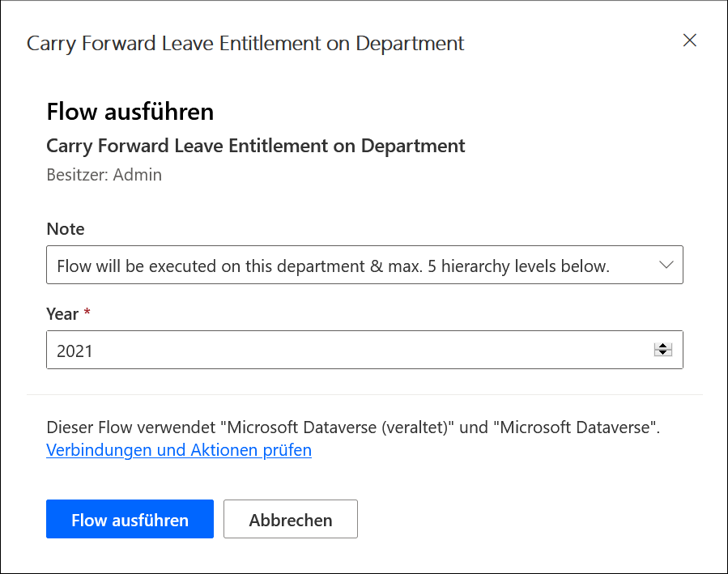Click the Year field label
Screen dimensions: 728x574
coord(62,314)
